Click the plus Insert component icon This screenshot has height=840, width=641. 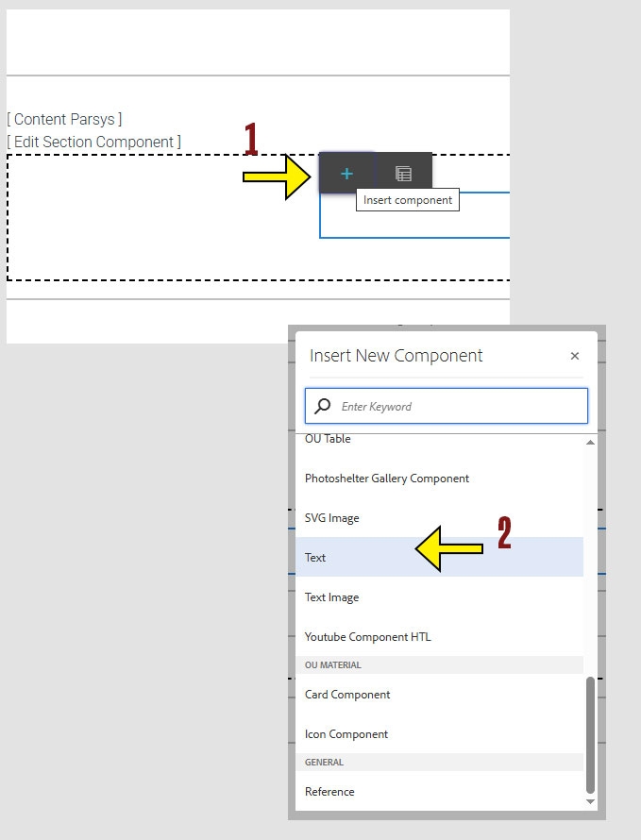tap(346, 173)
